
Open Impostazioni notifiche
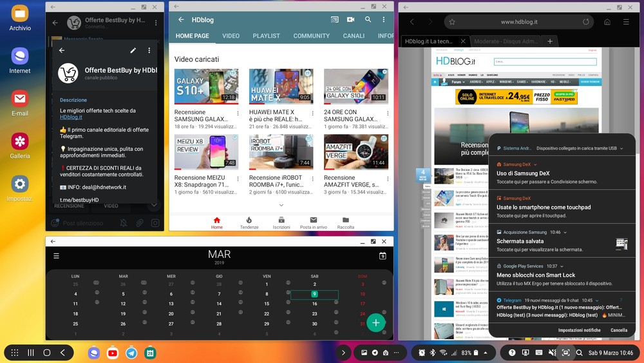coord(579,330)
